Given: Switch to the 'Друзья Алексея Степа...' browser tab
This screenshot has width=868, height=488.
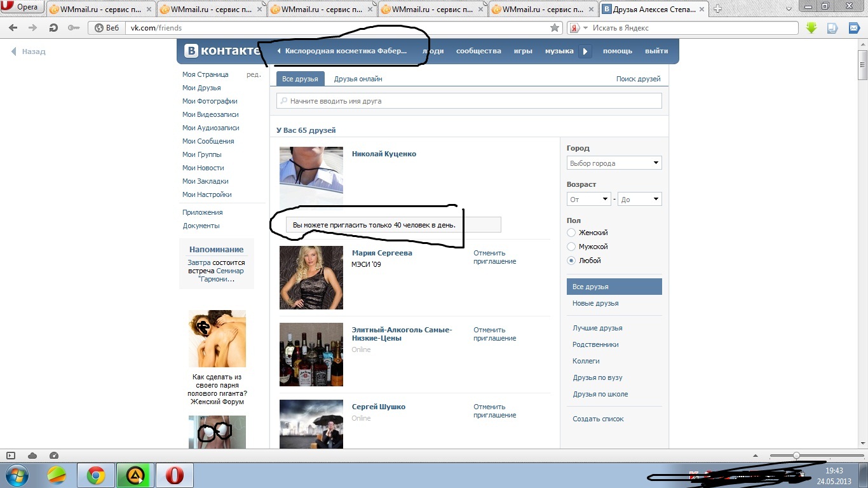Looking at the screenshot, I should (654, 9).
